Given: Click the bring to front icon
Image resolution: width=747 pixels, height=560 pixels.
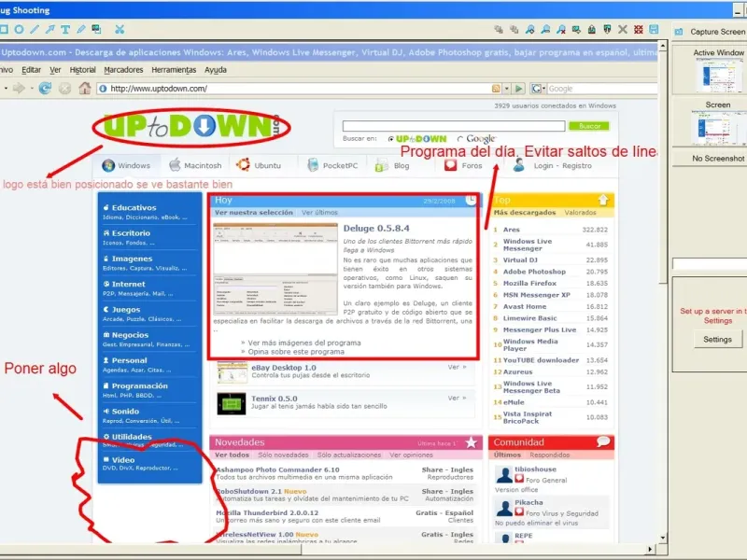Looking at the screenshot, I should click(499, 30).
